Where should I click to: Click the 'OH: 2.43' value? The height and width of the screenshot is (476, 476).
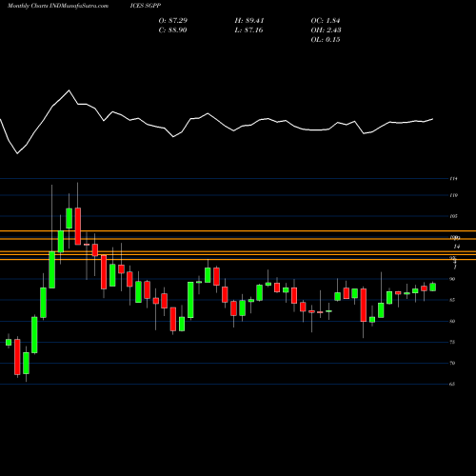point(326,30)
